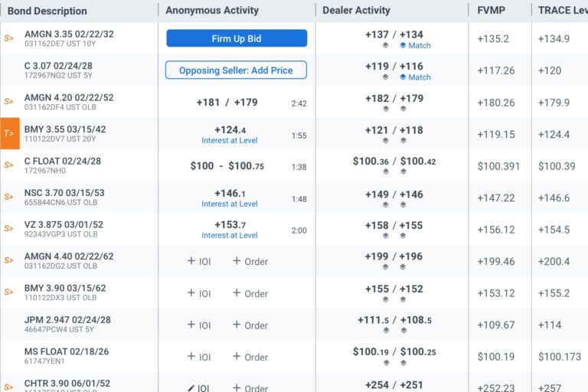
Task: Click the S> flag on AMGN 4.20
Action: coord(9,102)
